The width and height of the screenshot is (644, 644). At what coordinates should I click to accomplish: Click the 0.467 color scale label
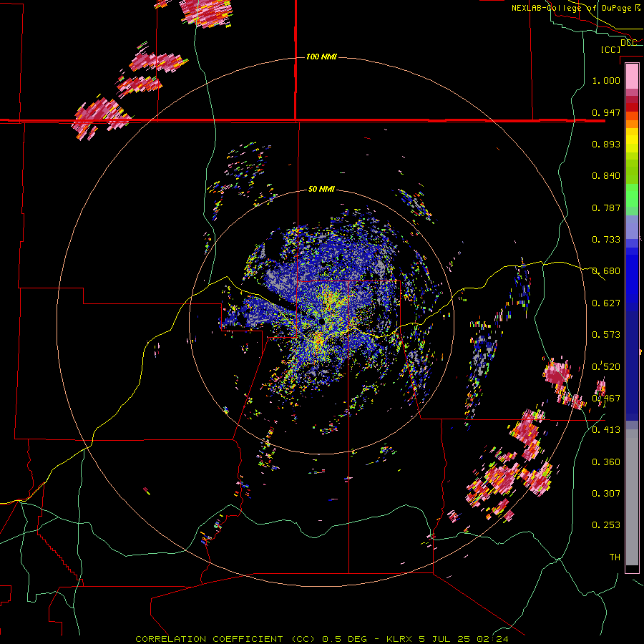(606, 399)
